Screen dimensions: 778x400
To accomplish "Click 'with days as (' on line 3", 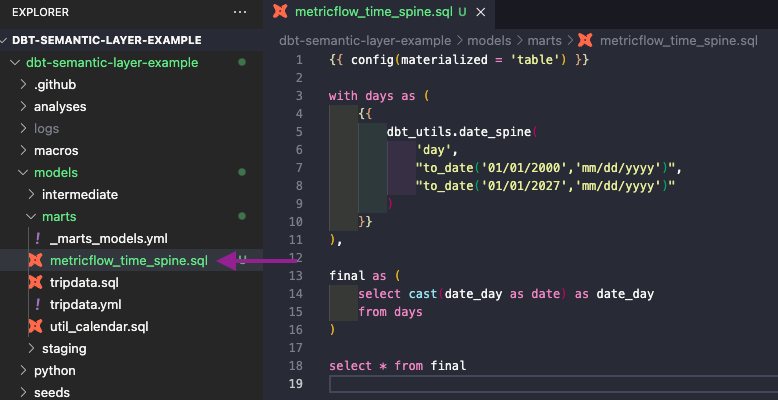I will pos(380,96).
